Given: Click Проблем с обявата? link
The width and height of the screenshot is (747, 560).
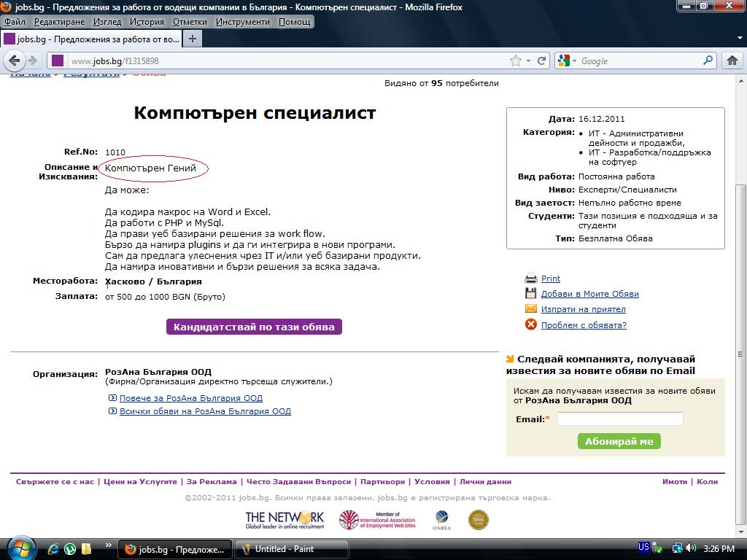Looking at the screenshot, I should (584, 325).
